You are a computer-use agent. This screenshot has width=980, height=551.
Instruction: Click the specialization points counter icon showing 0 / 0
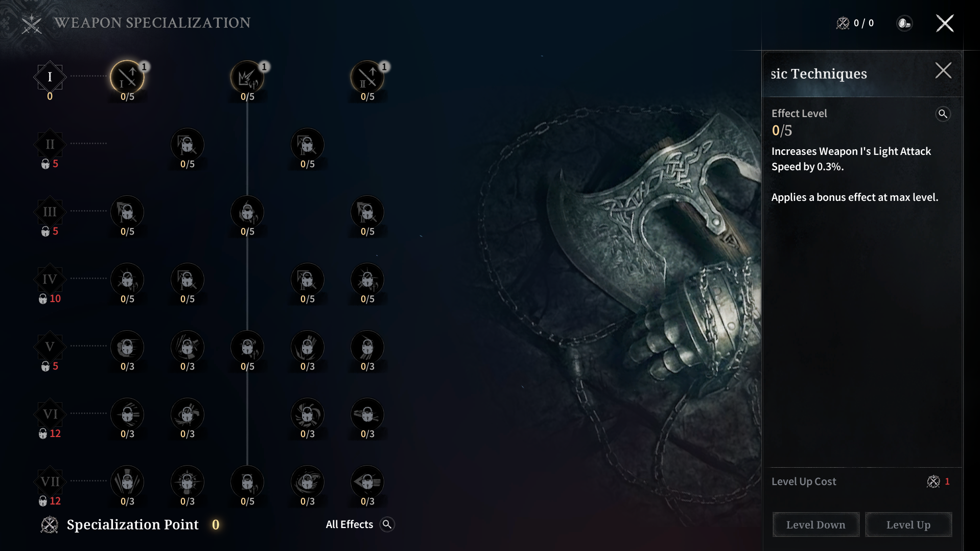(843, 23)
